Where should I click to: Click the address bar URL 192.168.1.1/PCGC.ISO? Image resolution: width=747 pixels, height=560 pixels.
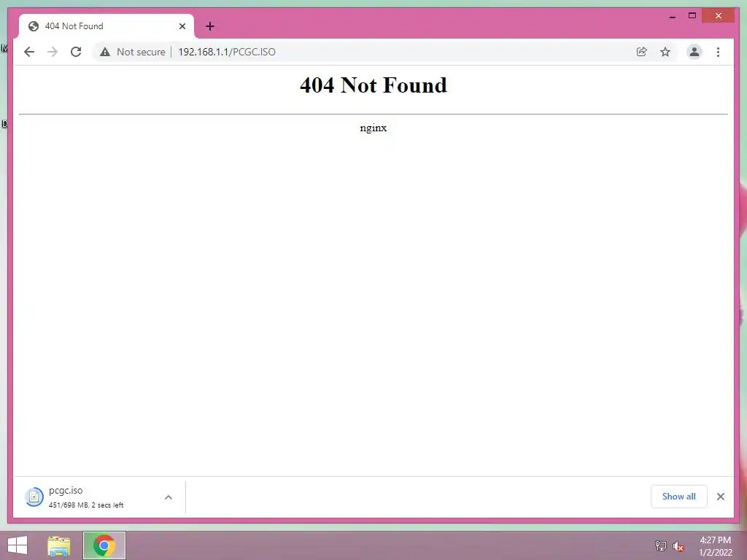tap(227, 52)
